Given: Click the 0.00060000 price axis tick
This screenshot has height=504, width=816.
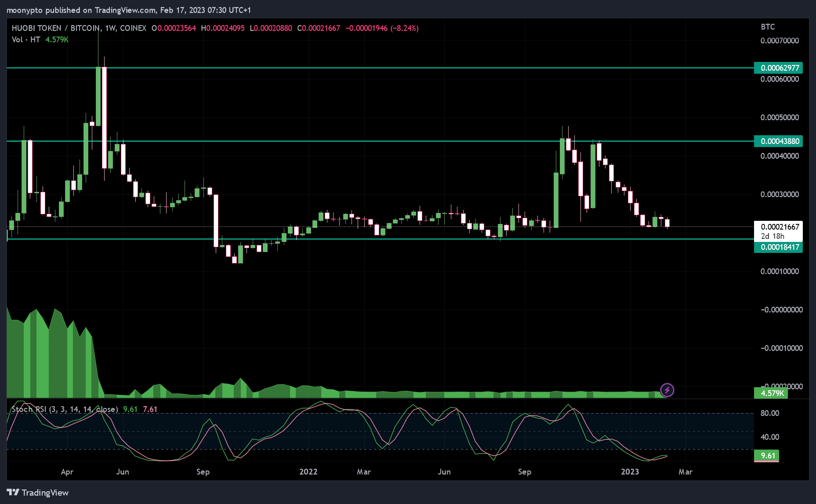Looking at the screenshot, I should (x=780, y=79).
